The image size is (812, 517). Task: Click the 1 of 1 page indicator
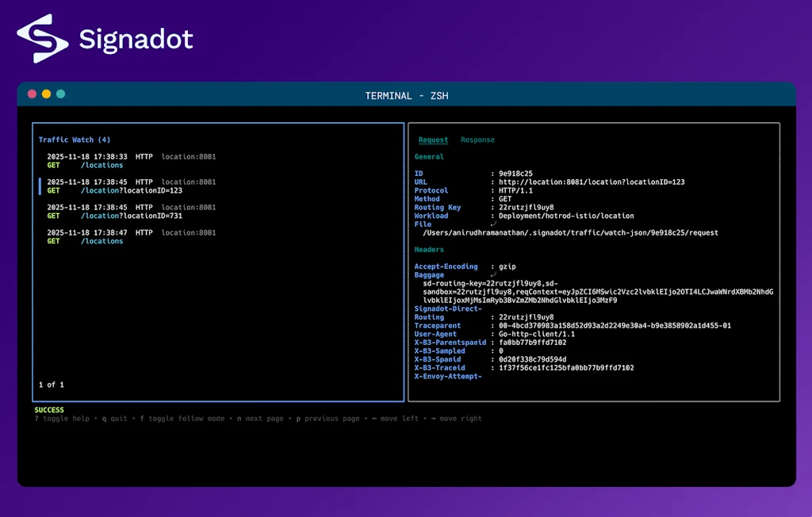coord(51,384)
